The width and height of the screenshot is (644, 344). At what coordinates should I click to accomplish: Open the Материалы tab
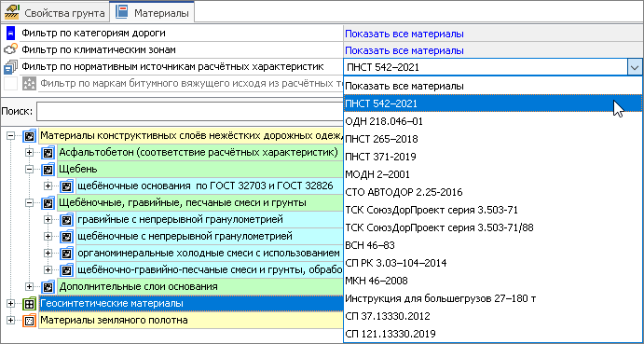tap(152, 12)
